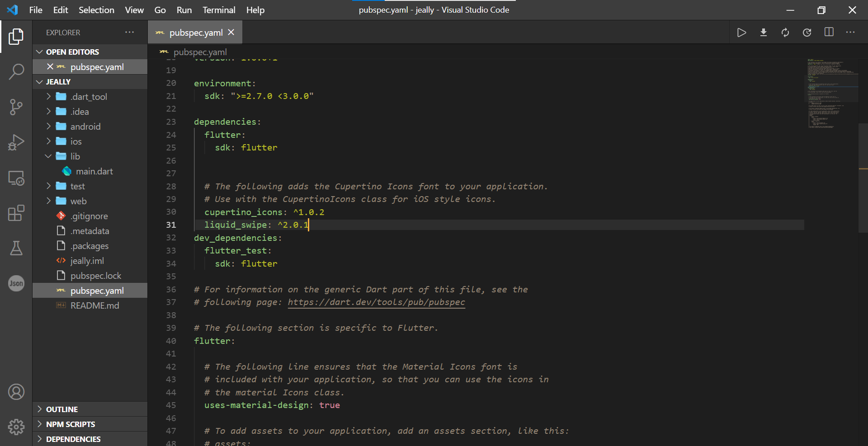Close the pubspec.yaml editor tab
868x446 pixels.
click(231, 32)
